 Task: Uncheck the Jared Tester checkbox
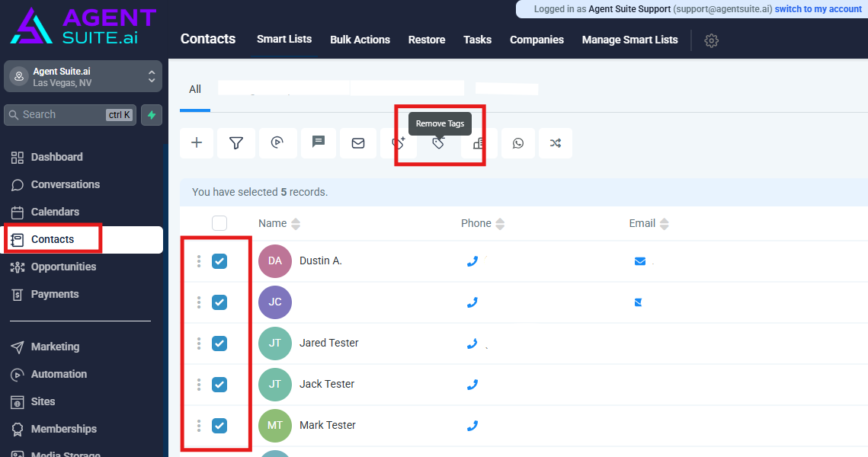219,343
